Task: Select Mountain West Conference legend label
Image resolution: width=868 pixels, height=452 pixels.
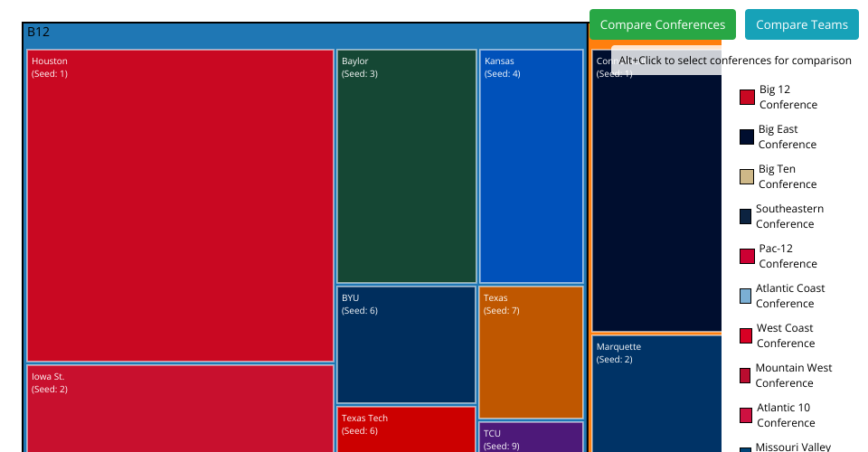Action: click(x=793, y=375)
